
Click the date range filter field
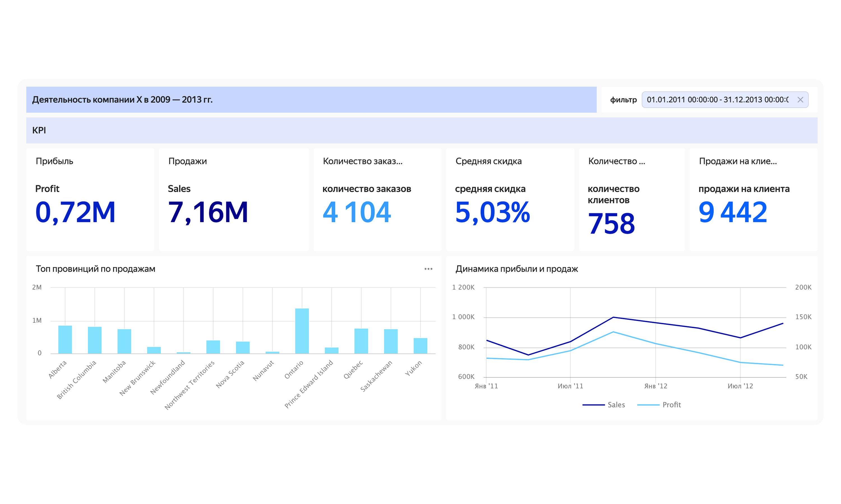[x=717, y=99]
